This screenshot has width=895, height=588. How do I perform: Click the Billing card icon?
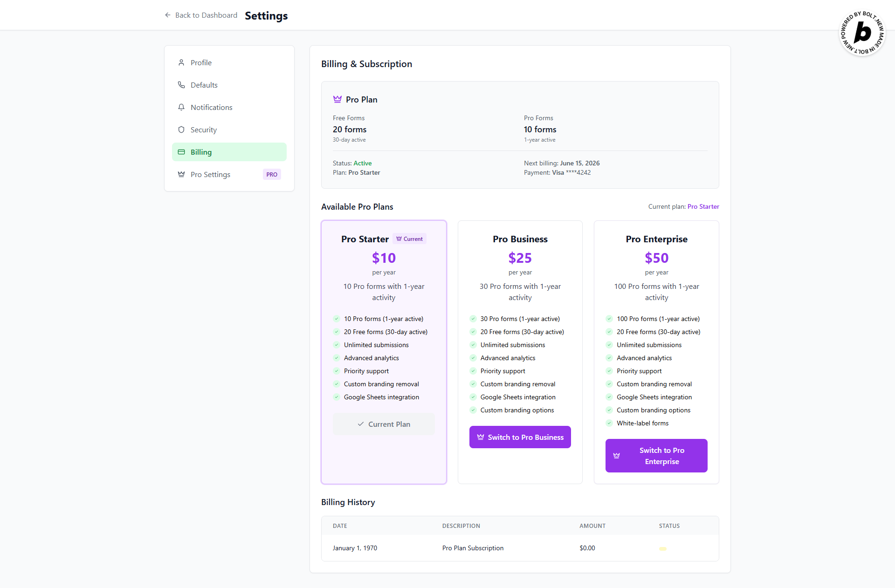point(181,152)
